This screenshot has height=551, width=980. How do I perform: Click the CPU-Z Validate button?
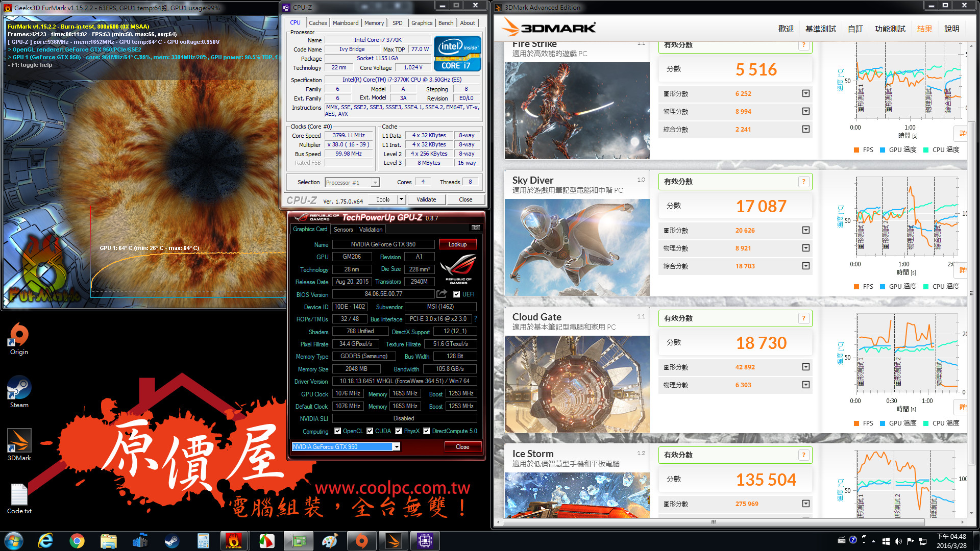(x=426, y=199)
